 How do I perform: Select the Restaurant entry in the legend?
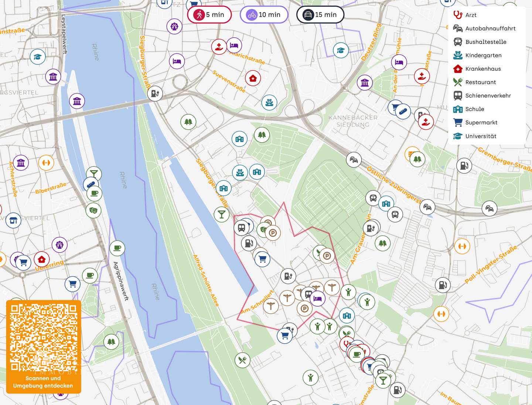pos(480,82)
